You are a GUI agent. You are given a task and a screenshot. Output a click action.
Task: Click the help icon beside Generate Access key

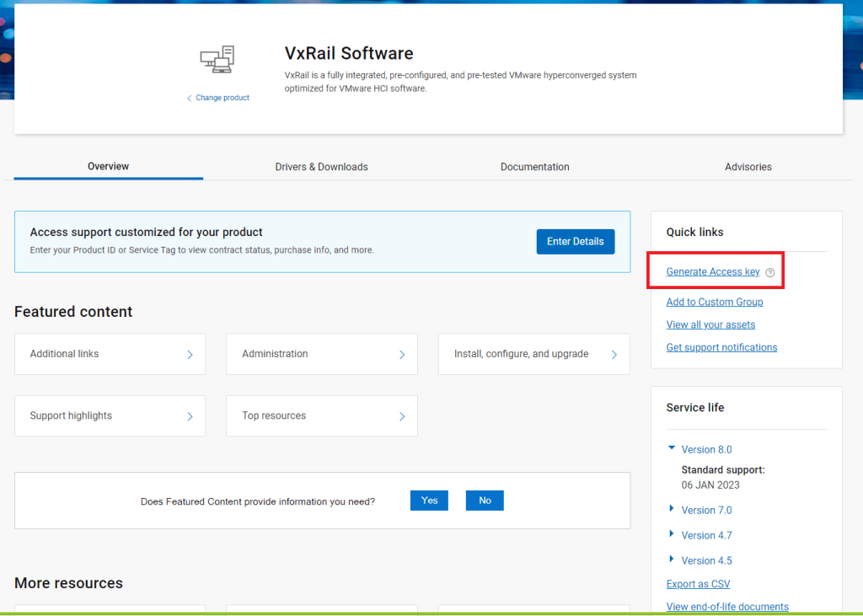coord(769,272)
